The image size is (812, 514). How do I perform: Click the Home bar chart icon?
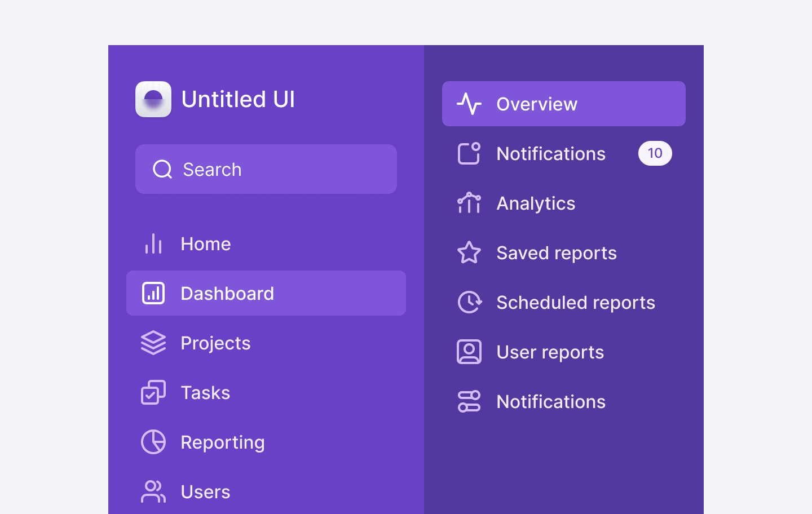click(x=152, y=243)
